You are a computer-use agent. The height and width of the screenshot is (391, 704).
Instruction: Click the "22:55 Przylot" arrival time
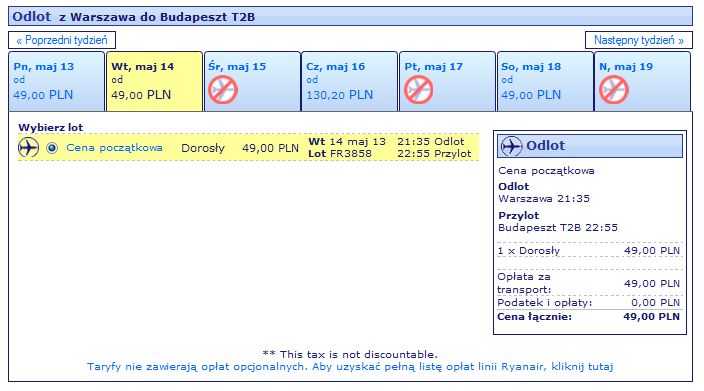pyautogui.click(x=434, y=154)
